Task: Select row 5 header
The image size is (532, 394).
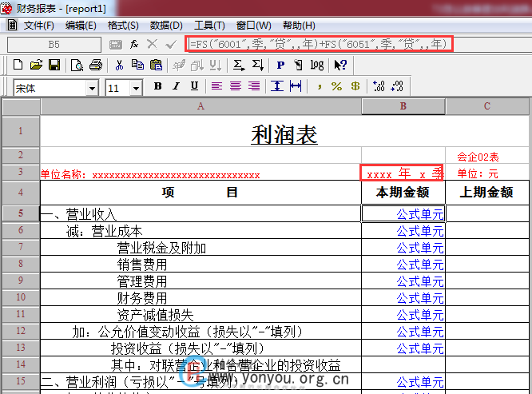Action: (21, 213)
